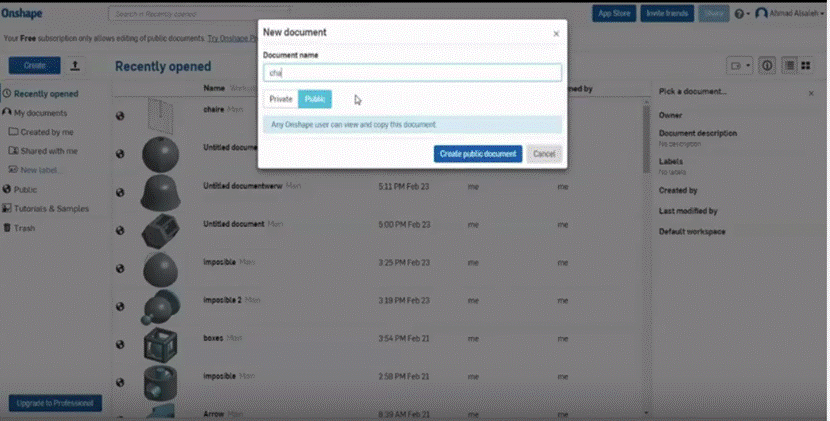Open Untitled documentwerw thumbnail
This screenshot has width=830, height=421.
[x=160, y=192]
